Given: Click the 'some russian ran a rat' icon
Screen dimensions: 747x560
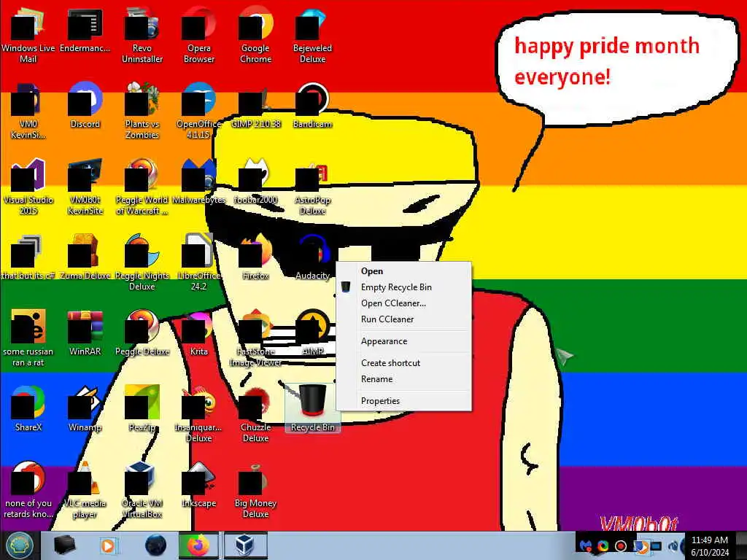Looking at the screenshot, I should (28, 338).
